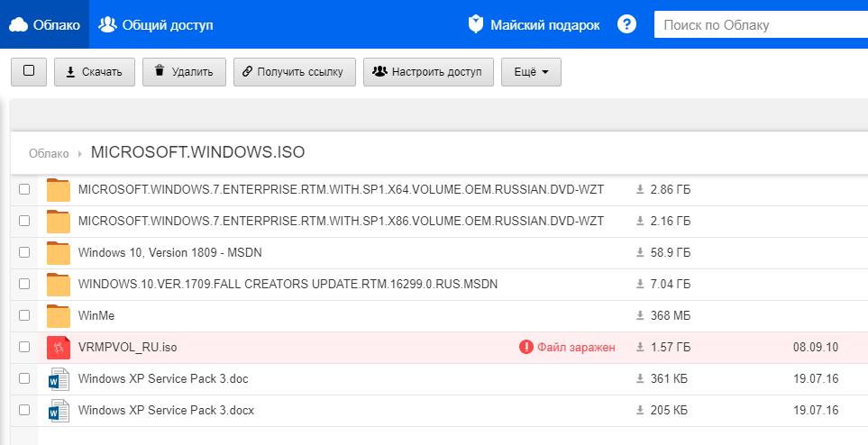Click download arrow beside 2.16 ГБ
The height and width of the screenshot is (445, 868).
(x=640, y=222)
